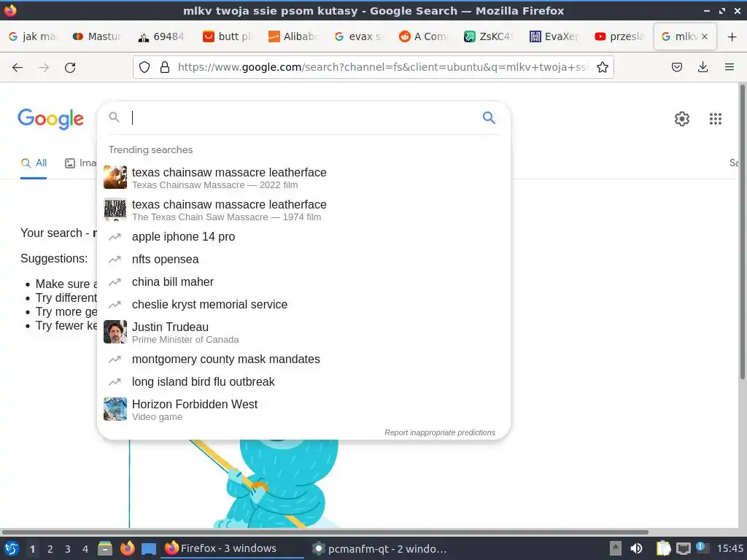Select the 'nfts opensea' trending search

pyautogui.click(x=303, y=259)
